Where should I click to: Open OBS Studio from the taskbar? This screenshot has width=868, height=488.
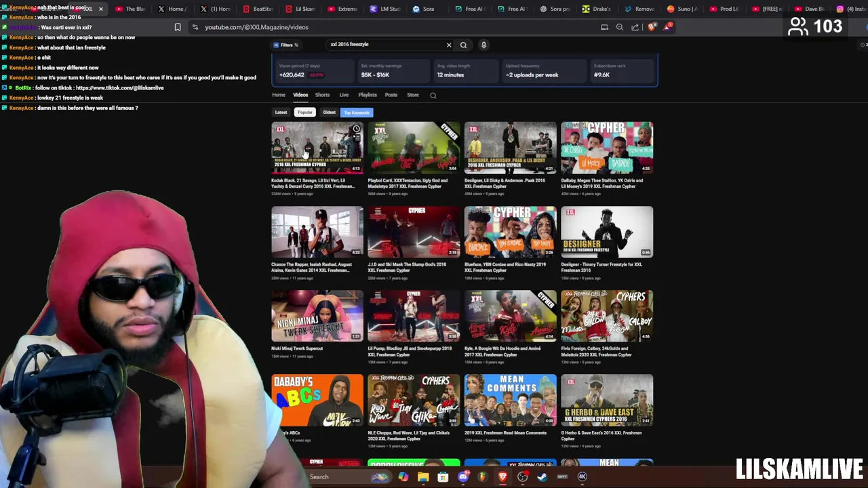[x=522, y=476]
